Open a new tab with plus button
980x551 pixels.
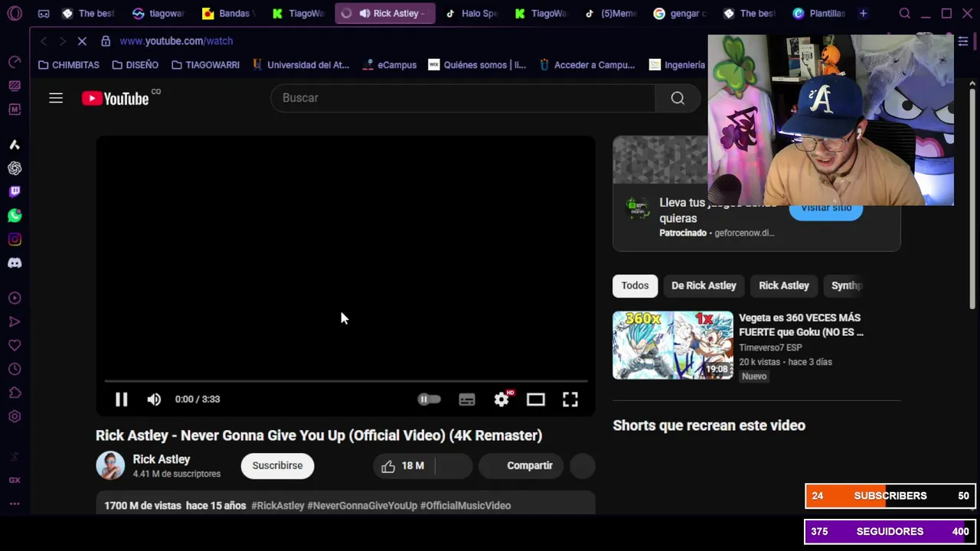tap(863, 13)
